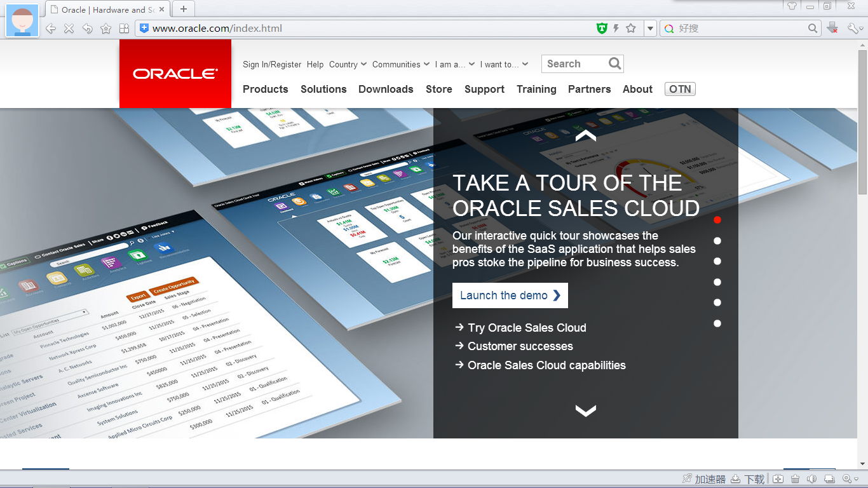
Task: Open the Products menu
Action: click(x=266, y=90)
